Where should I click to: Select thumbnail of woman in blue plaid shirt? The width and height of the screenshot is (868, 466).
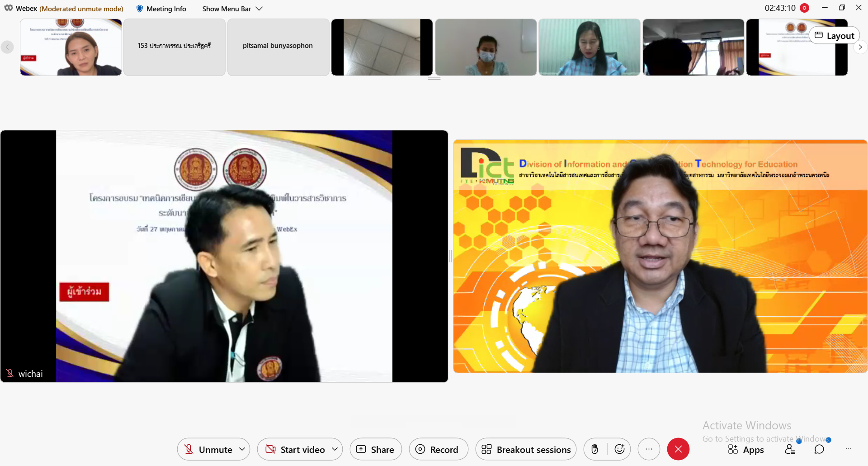(590, 47)
